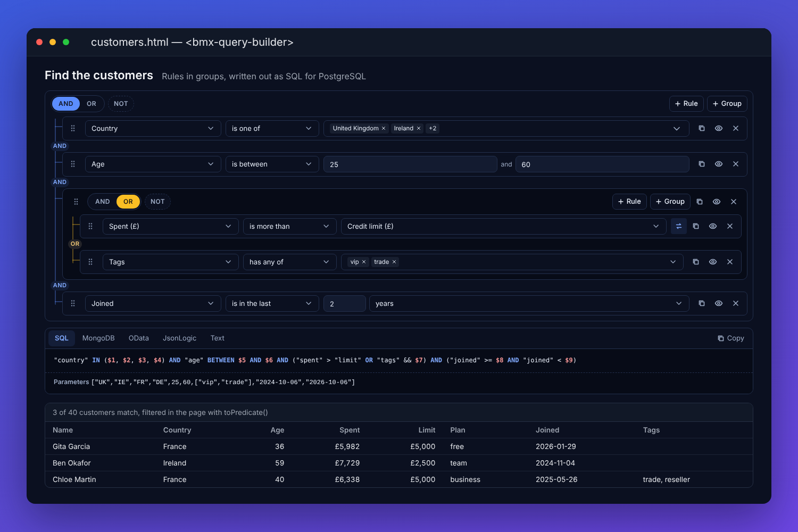Remove the Tags rule
798x532 pixels.
[x=730, y=262]
